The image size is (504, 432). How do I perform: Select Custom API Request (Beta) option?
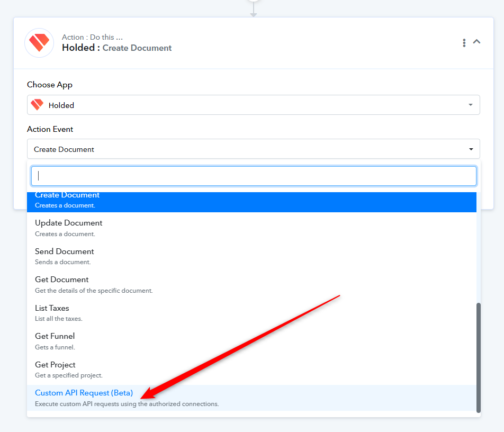point(251,398)
